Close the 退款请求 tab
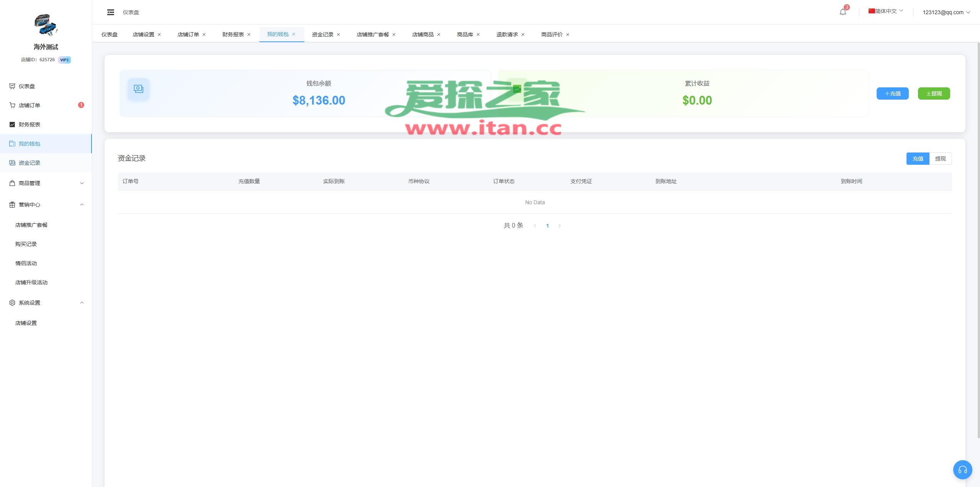Screen dimensions: 980x487 pos(523,34)
